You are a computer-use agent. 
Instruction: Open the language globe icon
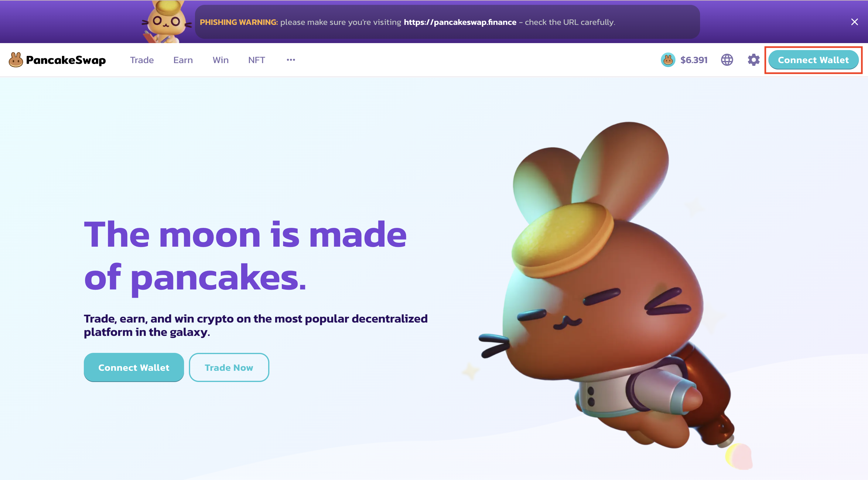727,60
